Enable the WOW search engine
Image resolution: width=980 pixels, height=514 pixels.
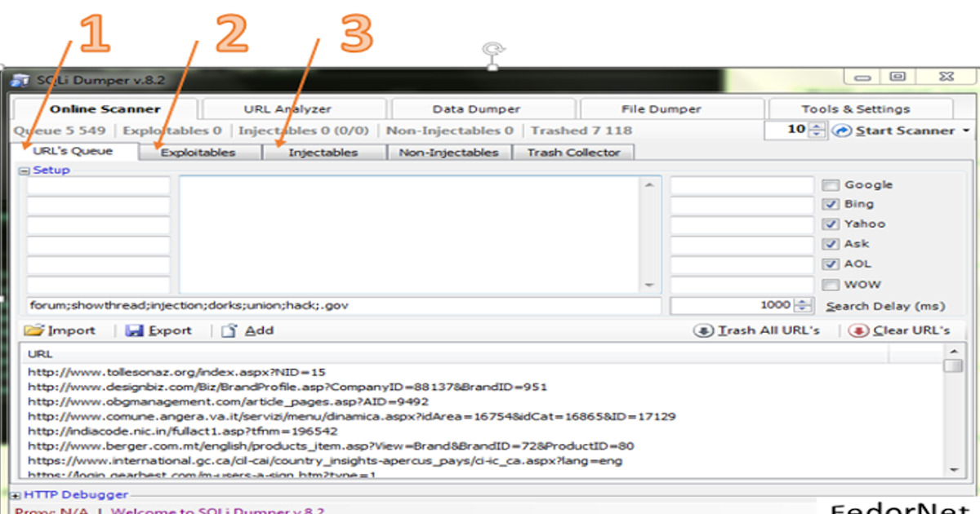click(x=831, y=284)
